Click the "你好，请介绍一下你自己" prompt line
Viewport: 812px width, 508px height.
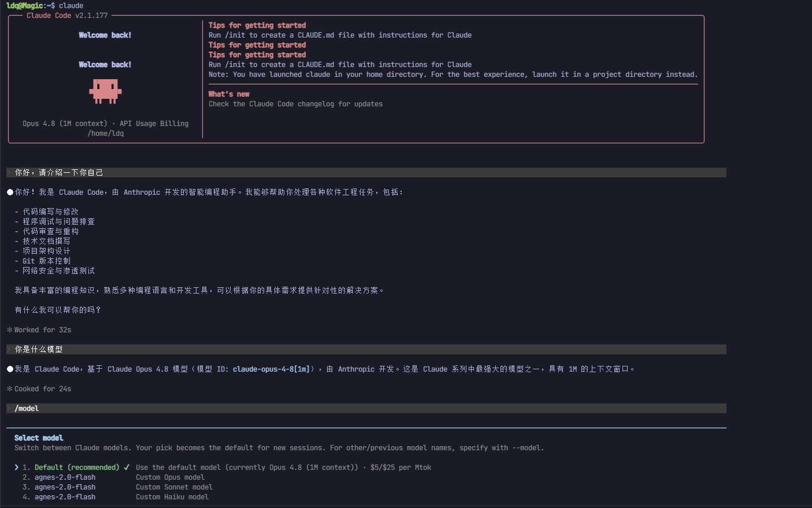(366, 173)
